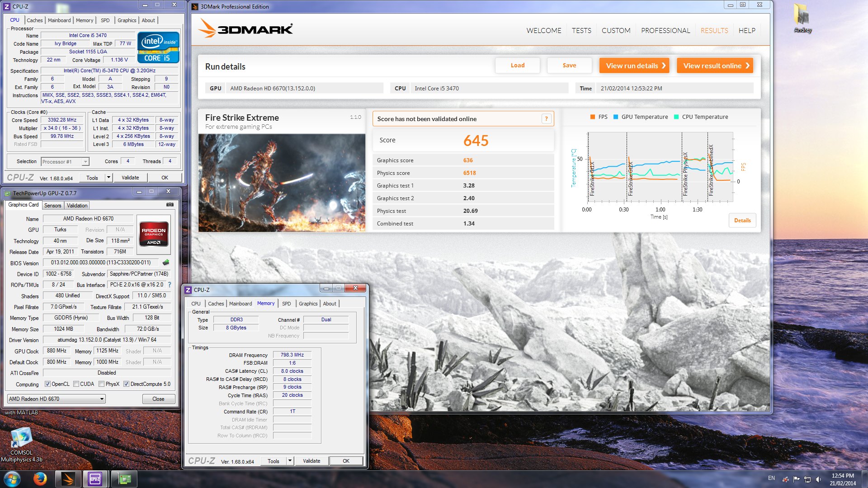The height and width of the screenshot is (488, 868).
Task: Open the COMSOL Multiphysics 4.3b desktop shortcut
Action: 21,445
